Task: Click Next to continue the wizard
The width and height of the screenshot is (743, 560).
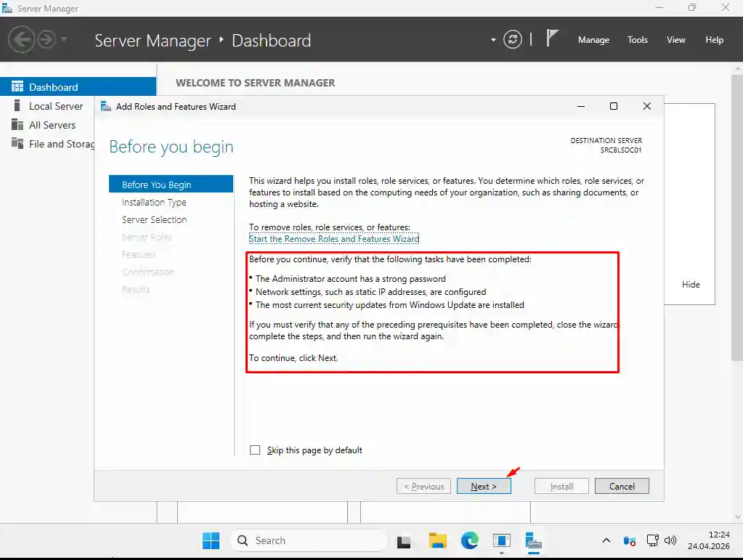Action: pos(484,486)
